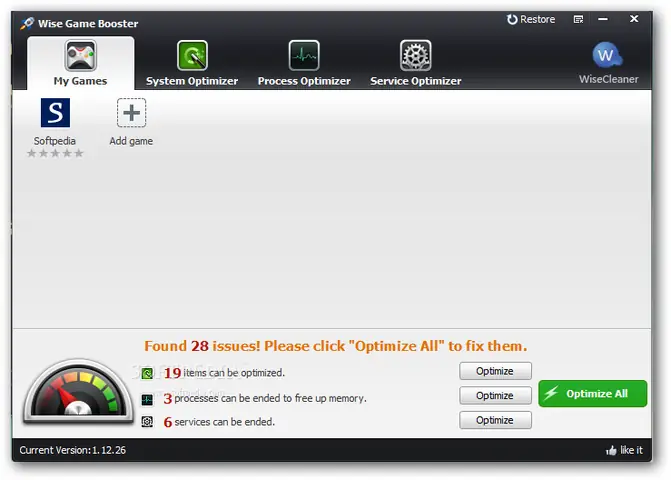Rate Softpedia with the star rating
Screen dimensions: 671x480
click(55, 153)
